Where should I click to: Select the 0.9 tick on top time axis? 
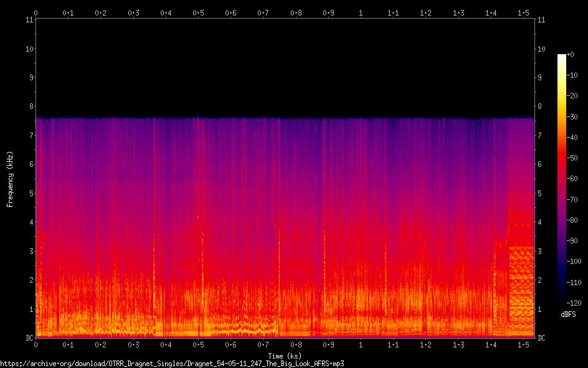point(328,12)
